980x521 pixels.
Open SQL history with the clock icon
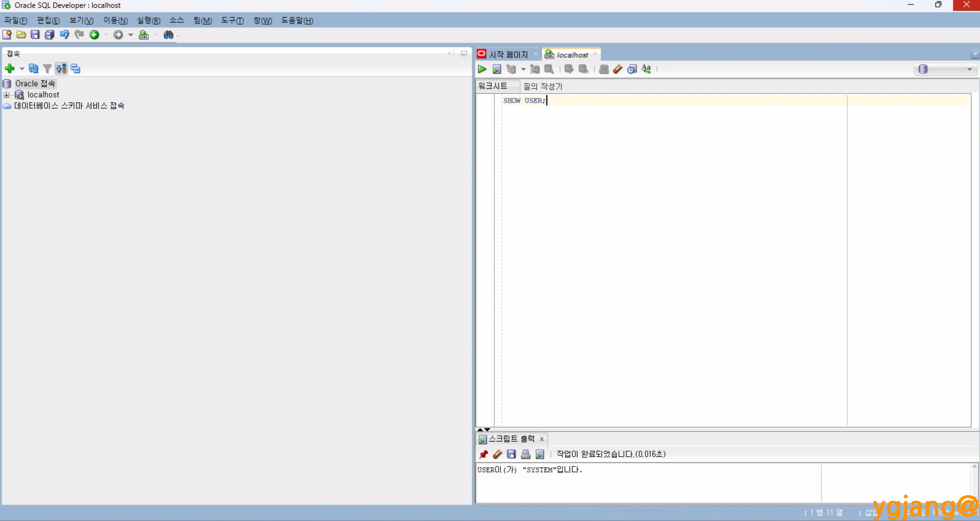[632, 69]
